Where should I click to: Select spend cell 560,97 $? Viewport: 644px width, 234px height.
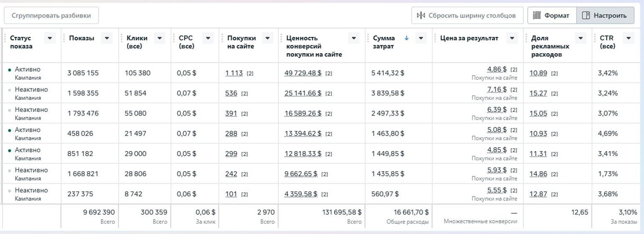[385, 194]
